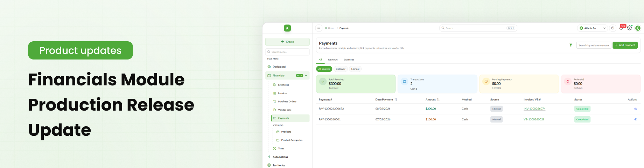Screen dimensions: 644x168
Task: Click the green K logo in sidebar
Action: pos(287,28)
